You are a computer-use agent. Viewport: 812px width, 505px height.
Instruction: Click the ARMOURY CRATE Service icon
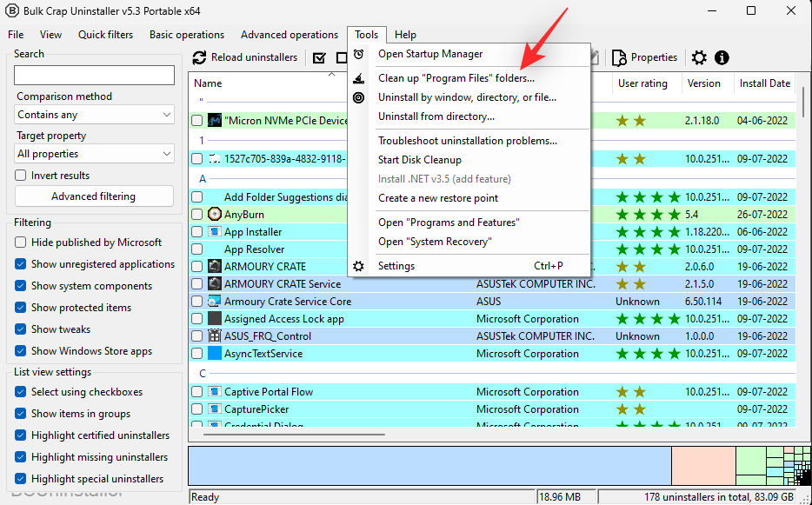tap(215, 284)
